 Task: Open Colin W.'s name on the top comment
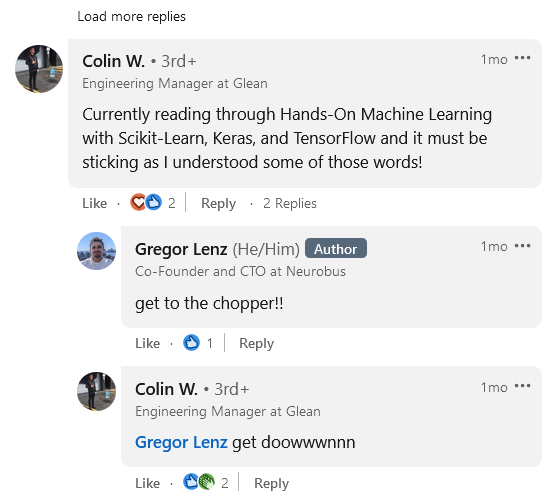pyautogui.click(x=114, y=61)
